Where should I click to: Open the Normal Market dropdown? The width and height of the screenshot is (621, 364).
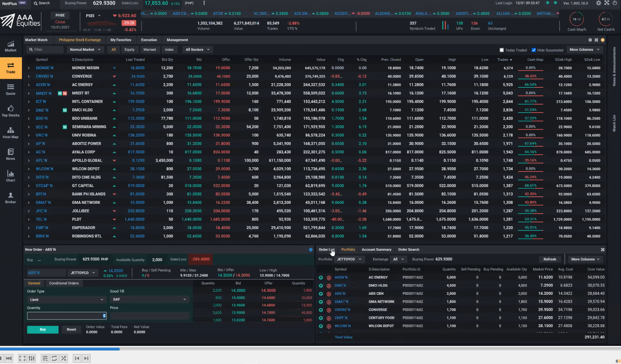coord(85,50)
